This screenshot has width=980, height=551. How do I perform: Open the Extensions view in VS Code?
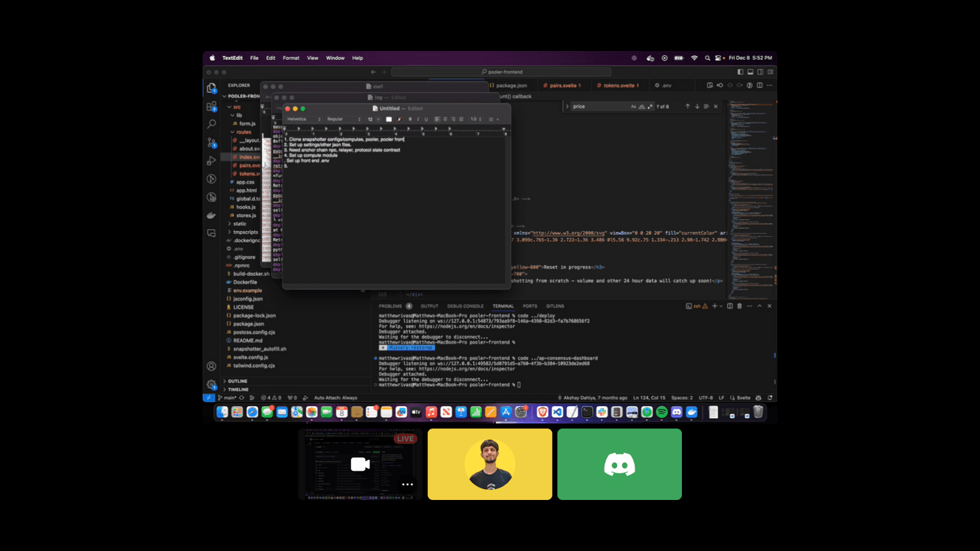tap(211, 106)
